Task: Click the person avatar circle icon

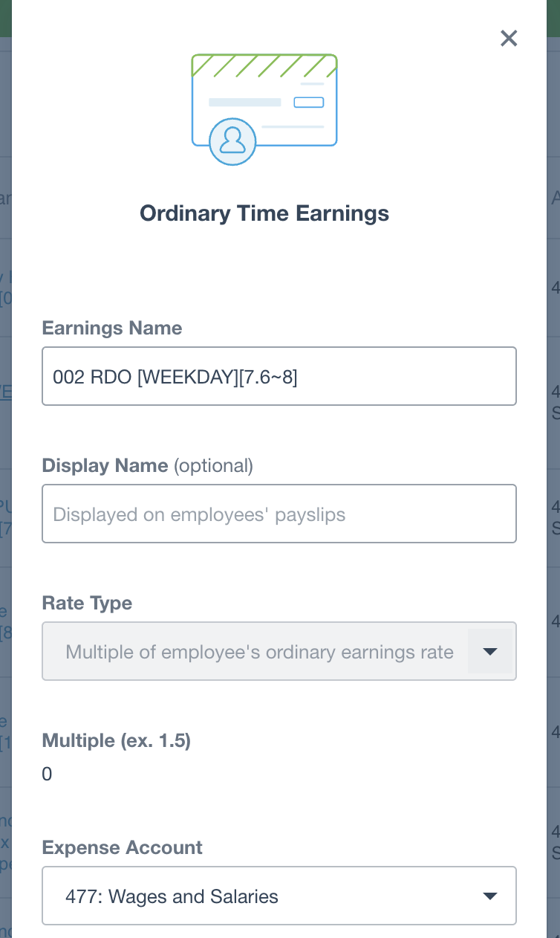Action: coord(232,140)
